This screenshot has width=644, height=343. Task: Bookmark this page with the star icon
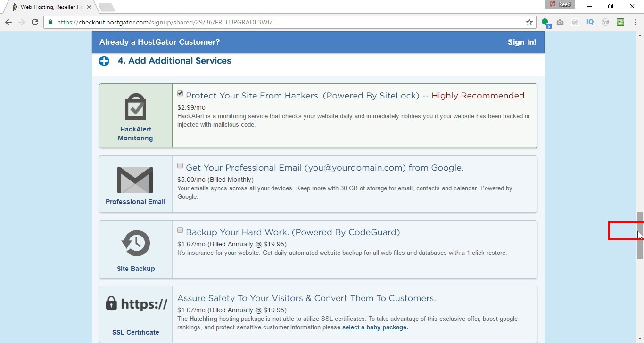(x=529, y=22)
